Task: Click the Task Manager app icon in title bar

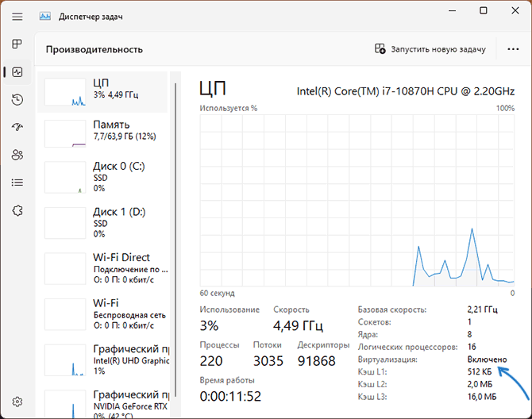Action: [x=45, y=17]
